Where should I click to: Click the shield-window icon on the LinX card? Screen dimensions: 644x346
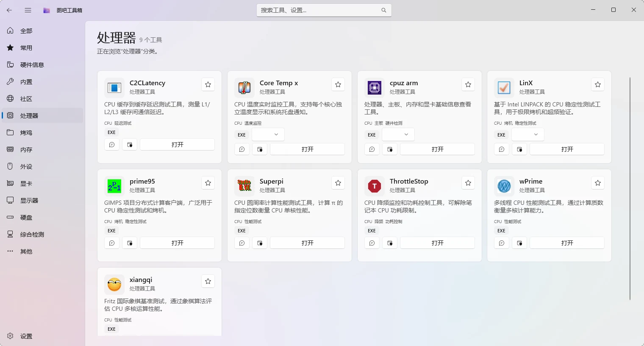point(519,149)
